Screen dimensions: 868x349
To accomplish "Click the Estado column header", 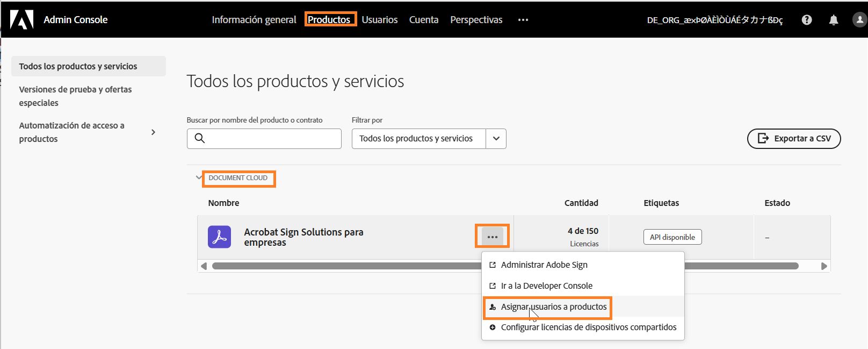I will click(777, 203).
